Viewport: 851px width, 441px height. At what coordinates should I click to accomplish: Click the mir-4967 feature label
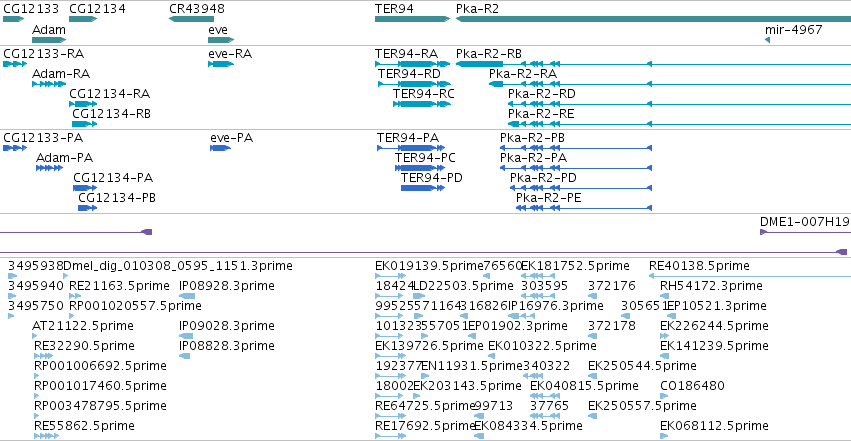coord(793,30)
